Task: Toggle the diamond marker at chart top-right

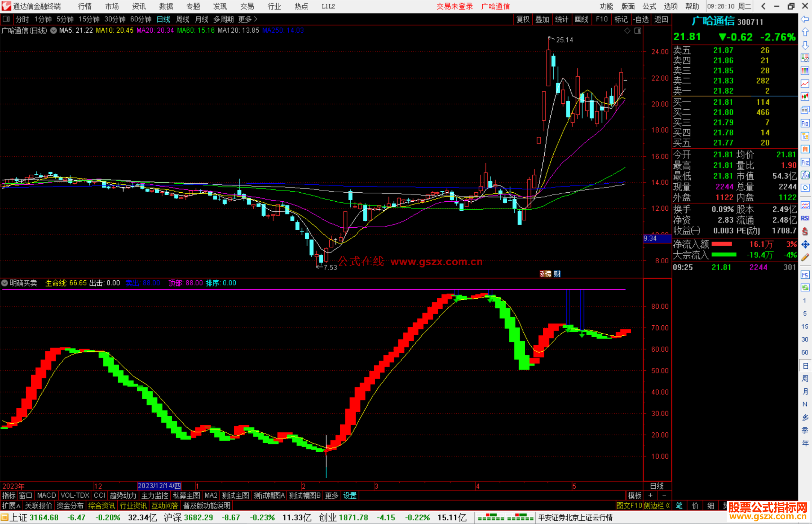Action: point(627,31)
